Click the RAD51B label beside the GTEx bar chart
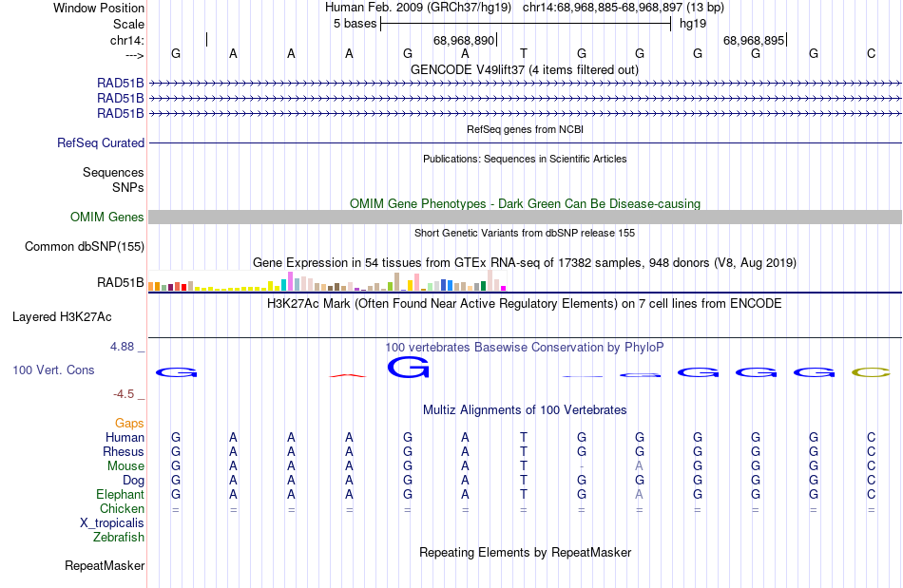The width and height of the screenshot is (903, 588). tap(121, 282)
